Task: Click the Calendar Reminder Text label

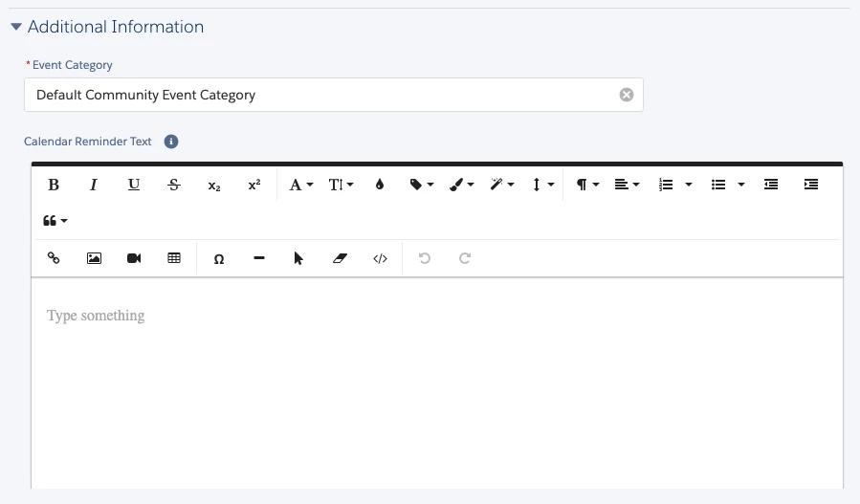Action: 88,142
